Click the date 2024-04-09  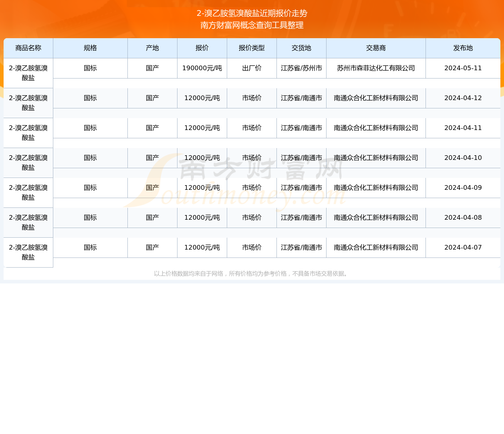pos(463,188)
